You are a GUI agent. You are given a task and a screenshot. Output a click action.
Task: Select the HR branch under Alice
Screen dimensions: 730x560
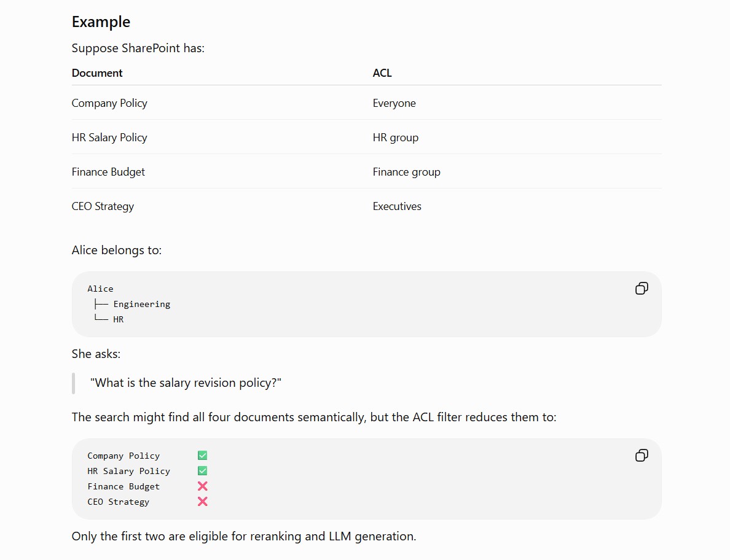point(118,319)
